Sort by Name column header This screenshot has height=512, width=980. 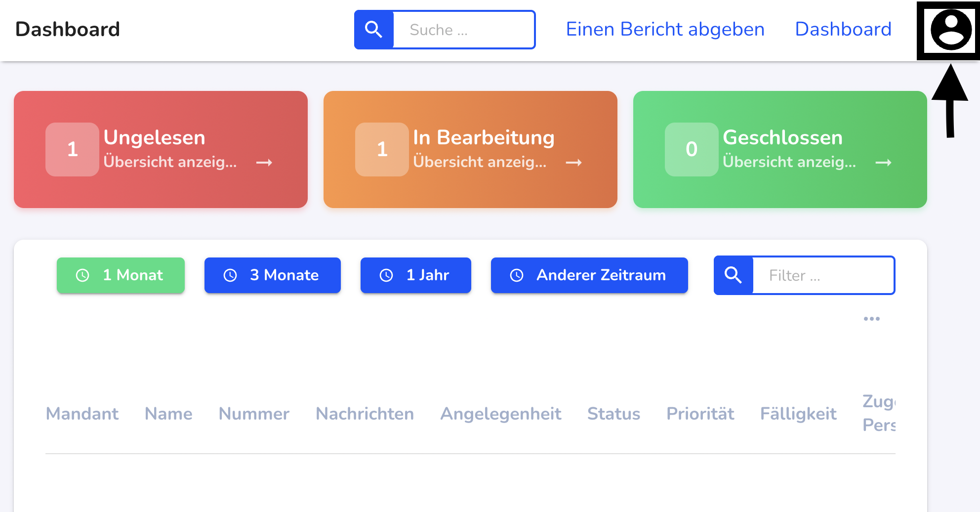pyautogui.click(x=168, y=414)
